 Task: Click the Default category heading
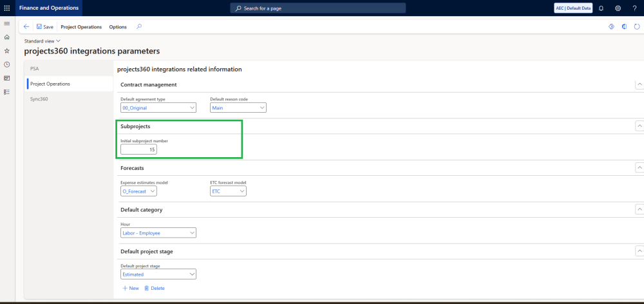tap(142, 210)
